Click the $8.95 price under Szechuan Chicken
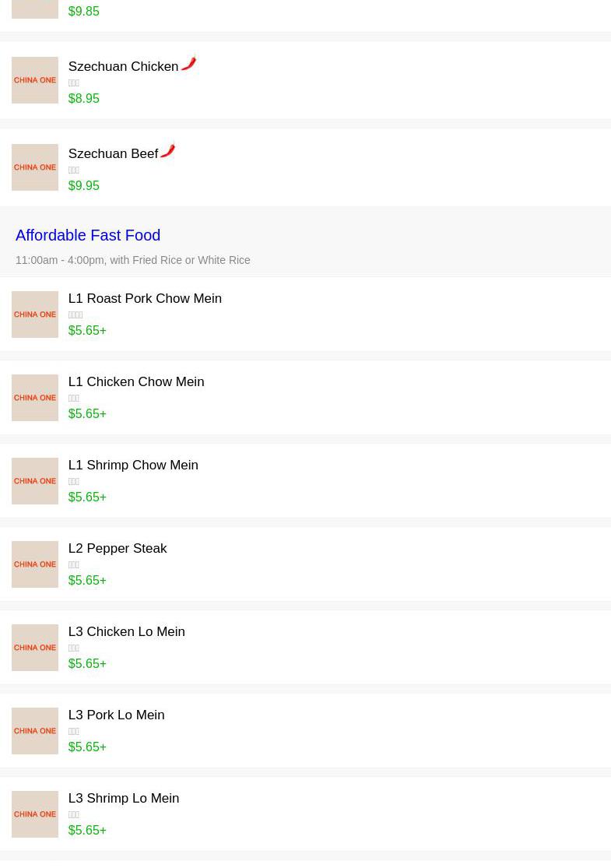 [x=84, y=99]
